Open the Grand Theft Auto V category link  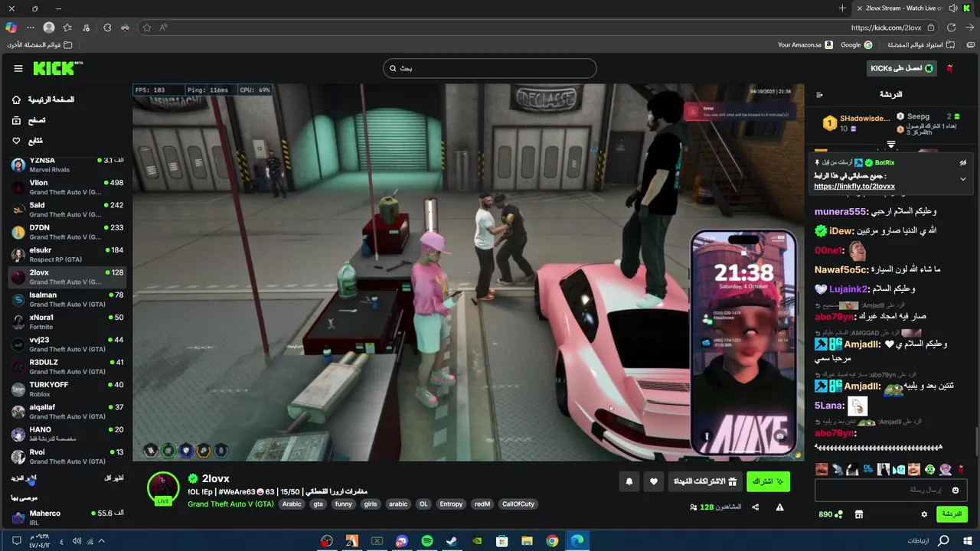tap(230, 504)
